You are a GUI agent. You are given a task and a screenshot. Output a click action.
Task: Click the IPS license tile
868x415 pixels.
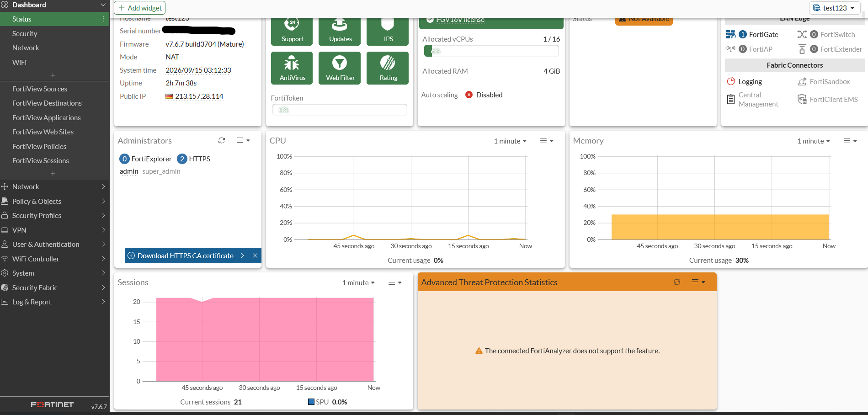point(388,32)
